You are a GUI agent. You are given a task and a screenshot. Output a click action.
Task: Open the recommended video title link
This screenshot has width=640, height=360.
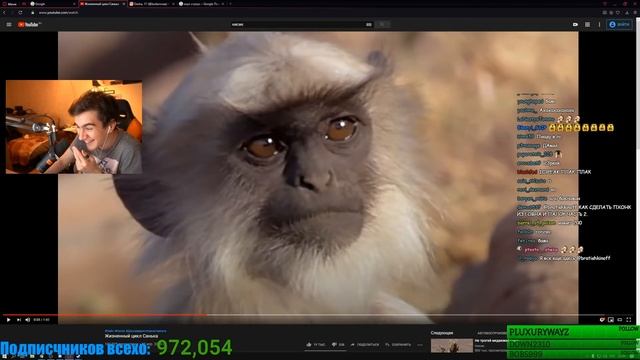click(x=491, y=340)
